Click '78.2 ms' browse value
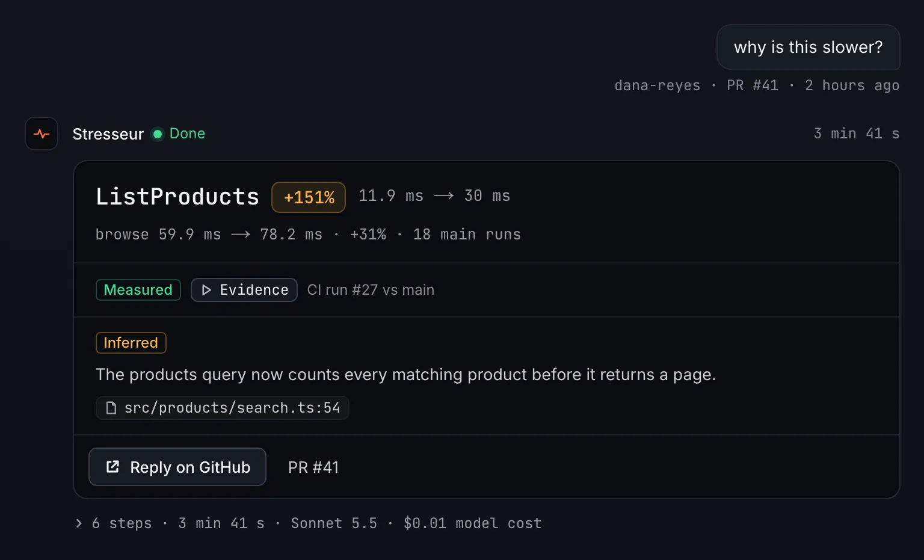Image resolution: width=924 pixels, height=560 pixels. [x=291, y=235]
